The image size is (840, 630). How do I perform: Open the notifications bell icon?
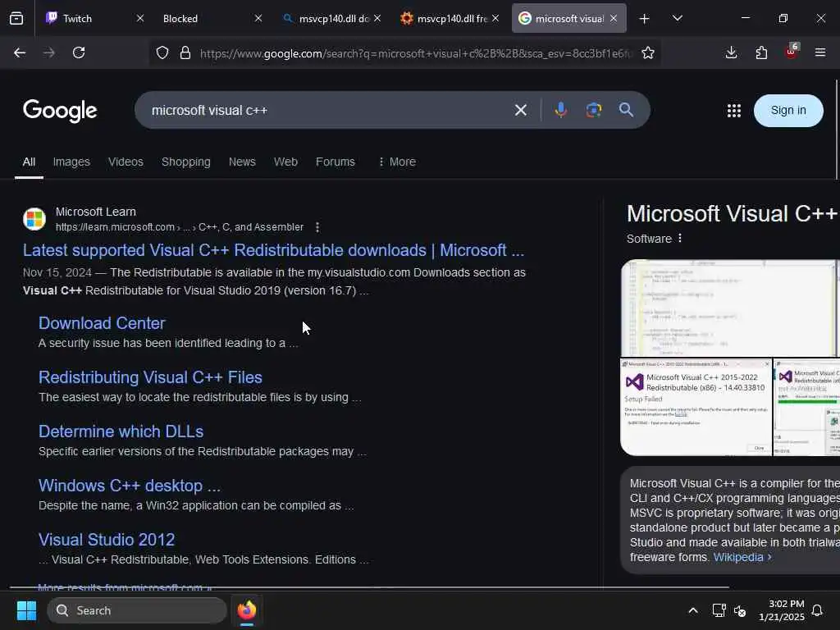coord(818,610)
